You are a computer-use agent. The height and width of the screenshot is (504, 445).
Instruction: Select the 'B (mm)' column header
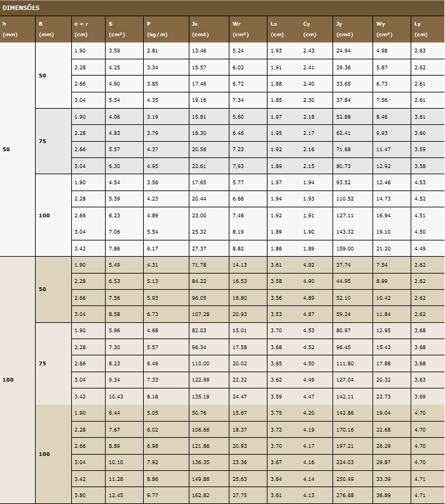[x=53, y=29]
